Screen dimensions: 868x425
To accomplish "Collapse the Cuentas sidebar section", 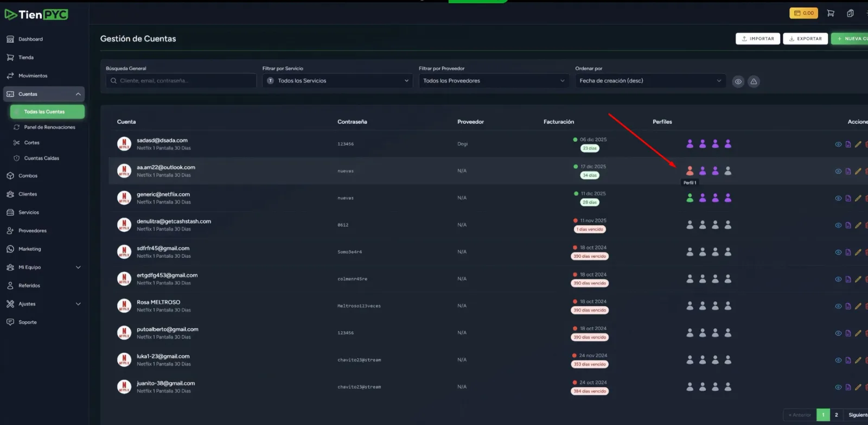I will 44,94.
